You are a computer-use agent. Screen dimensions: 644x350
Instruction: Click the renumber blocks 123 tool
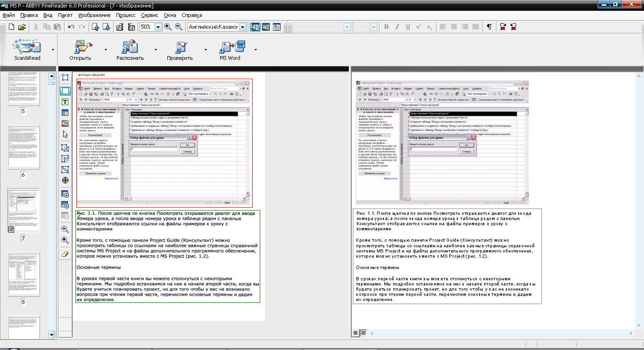65,169
